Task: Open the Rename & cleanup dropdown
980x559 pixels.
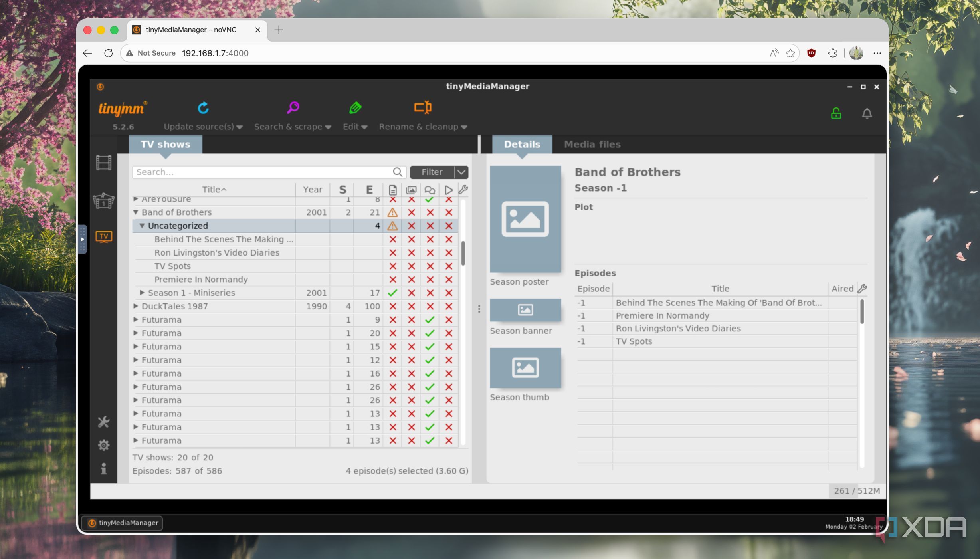Action: [423, 127]
